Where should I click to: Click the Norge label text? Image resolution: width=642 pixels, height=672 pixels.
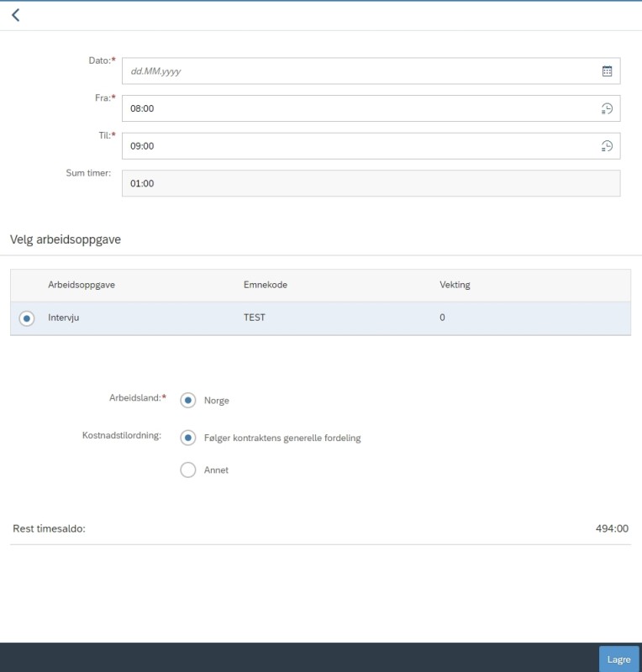217,401
